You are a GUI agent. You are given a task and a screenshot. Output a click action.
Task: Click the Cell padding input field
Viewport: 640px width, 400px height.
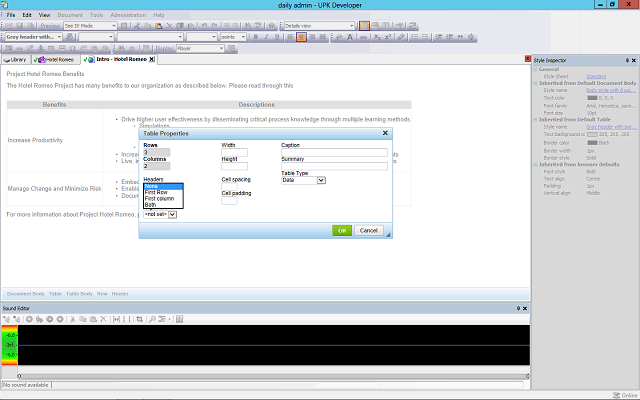229,200
